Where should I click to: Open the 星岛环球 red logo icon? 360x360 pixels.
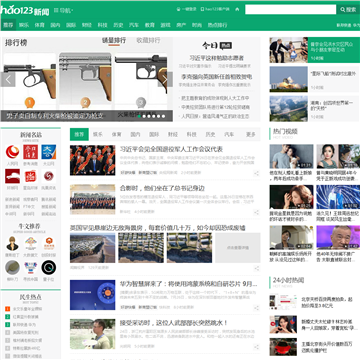click(x=30, y=176)
